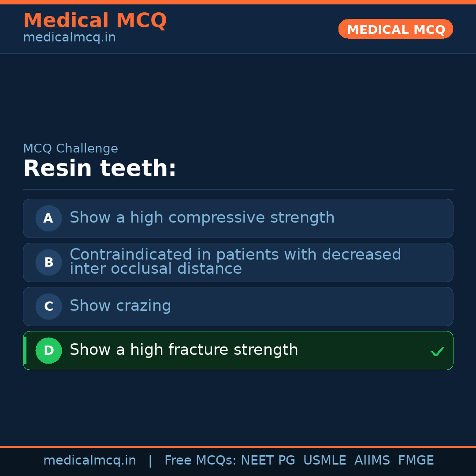
Task: Open the medicalmcq.in link under the title
Action: [x=69, y=37]
